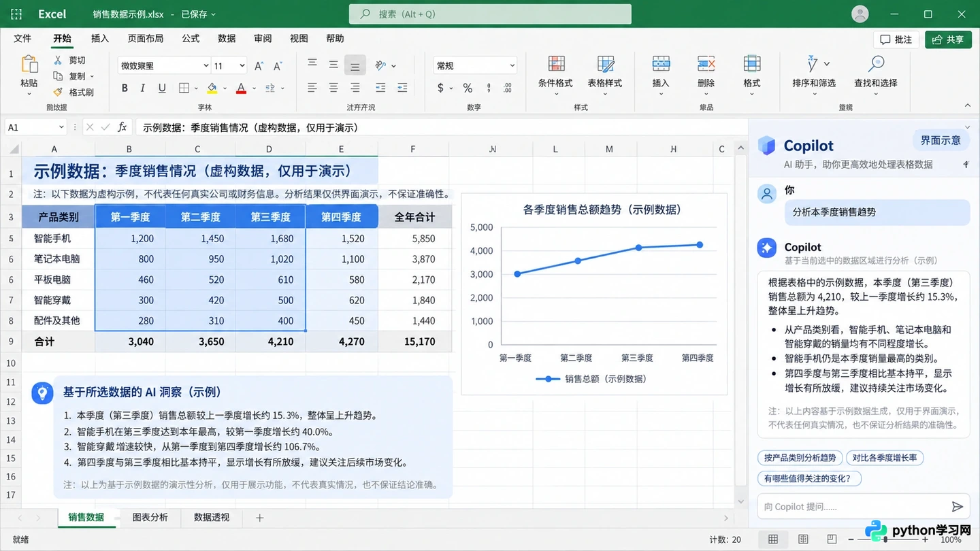Viewport: 980px width, 551px height.
Task: Click the formula bar cancel X icon
Action: (89, 127)
